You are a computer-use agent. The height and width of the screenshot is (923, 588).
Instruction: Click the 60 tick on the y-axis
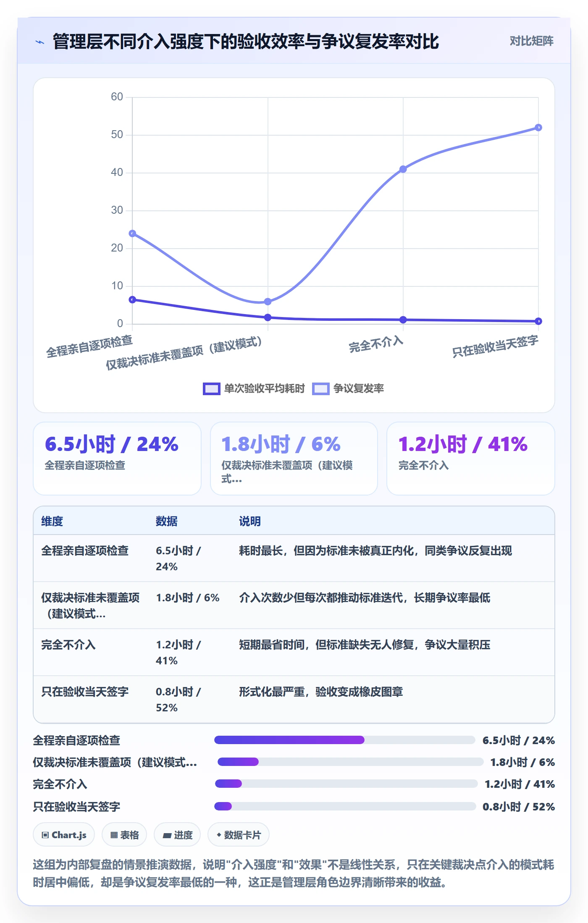click(x=117, y=97)
